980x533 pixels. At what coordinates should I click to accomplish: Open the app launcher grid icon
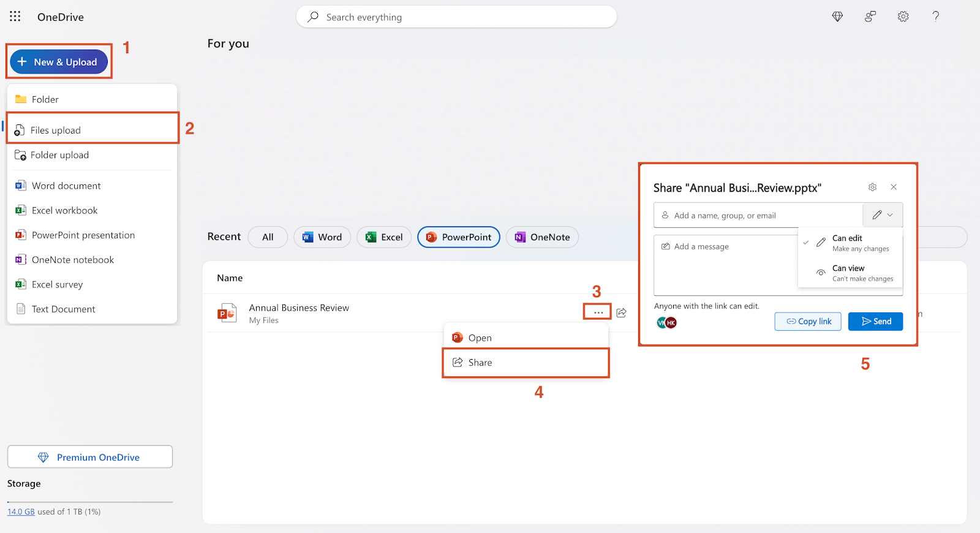[15, 17]
